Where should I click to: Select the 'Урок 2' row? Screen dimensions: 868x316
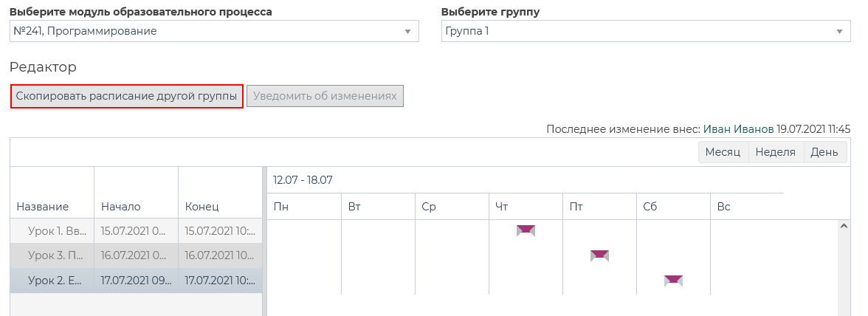point(57,281)
